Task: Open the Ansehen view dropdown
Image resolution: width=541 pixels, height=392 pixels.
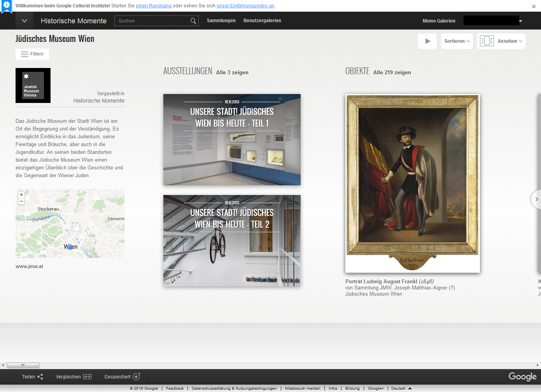Action: point(501,41)
